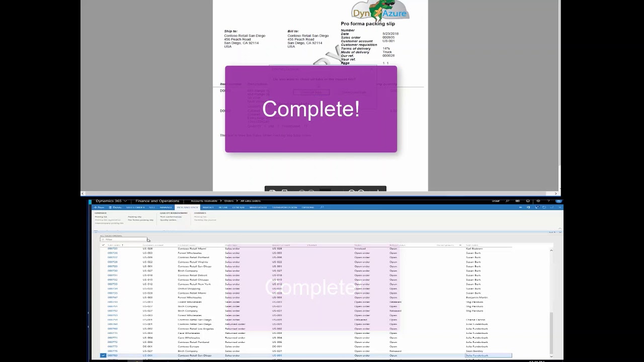Click the Contoso Europe cell

click(x=188, y=346)
